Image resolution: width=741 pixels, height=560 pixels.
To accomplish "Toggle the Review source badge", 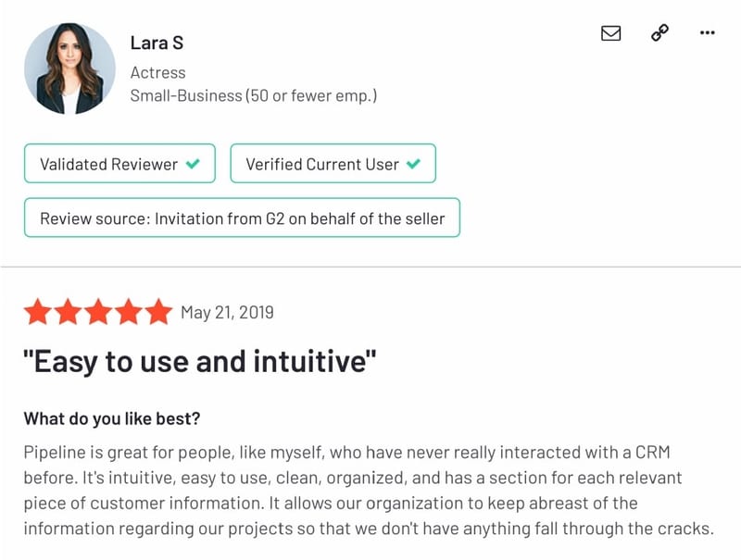I will coord(243,218).
